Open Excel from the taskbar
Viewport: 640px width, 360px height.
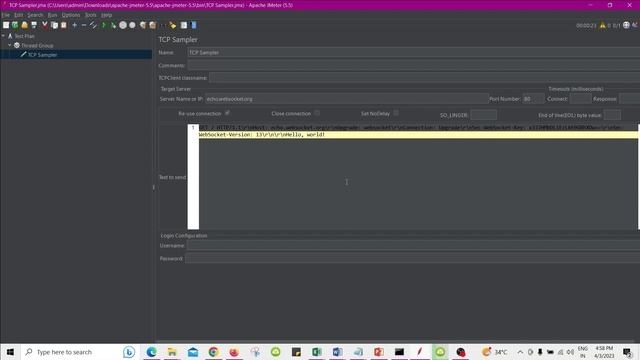[317, 352]
